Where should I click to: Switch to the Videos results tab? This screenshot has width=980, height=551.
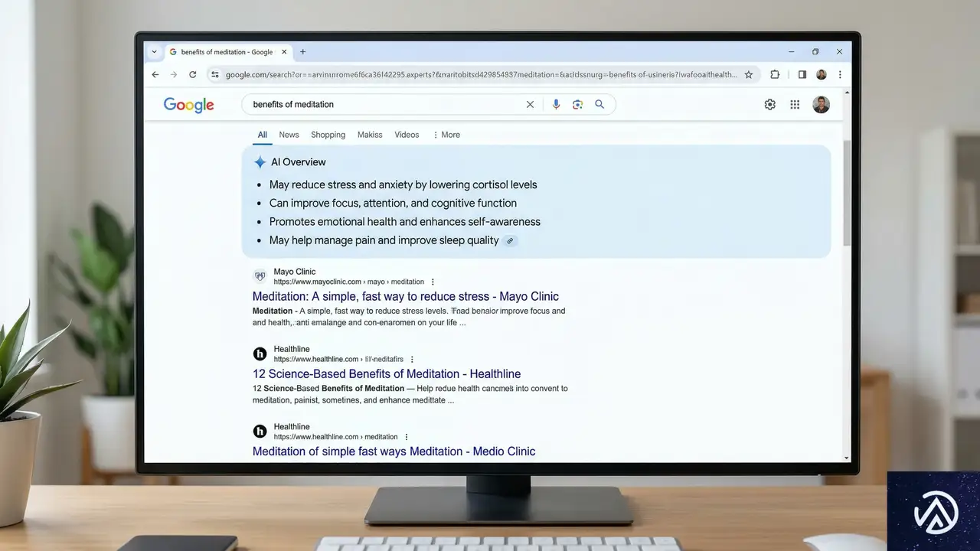[407, 135]
